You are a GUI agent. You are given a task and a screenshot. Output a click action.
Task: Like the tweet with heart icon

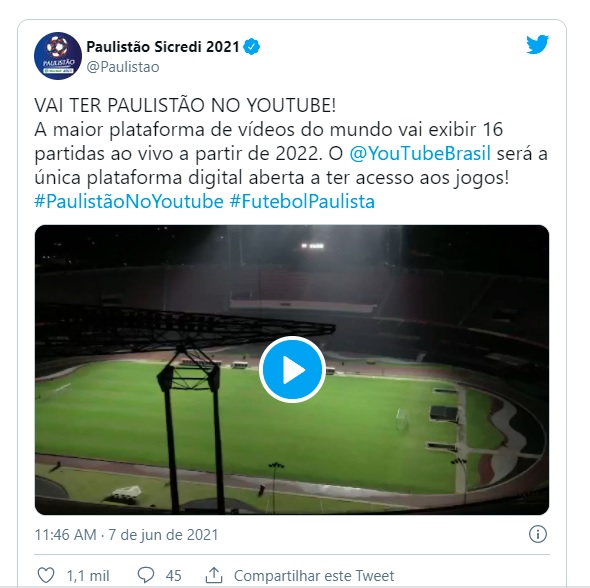[46, 575]
